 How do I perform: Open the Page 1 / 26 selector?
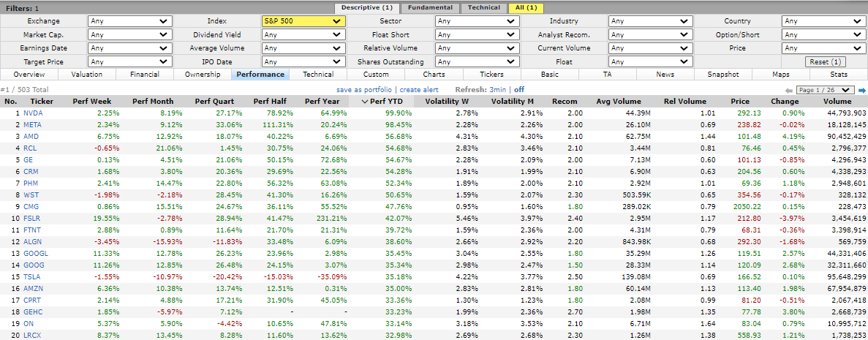pyautogui.click(x=826, y=90)
